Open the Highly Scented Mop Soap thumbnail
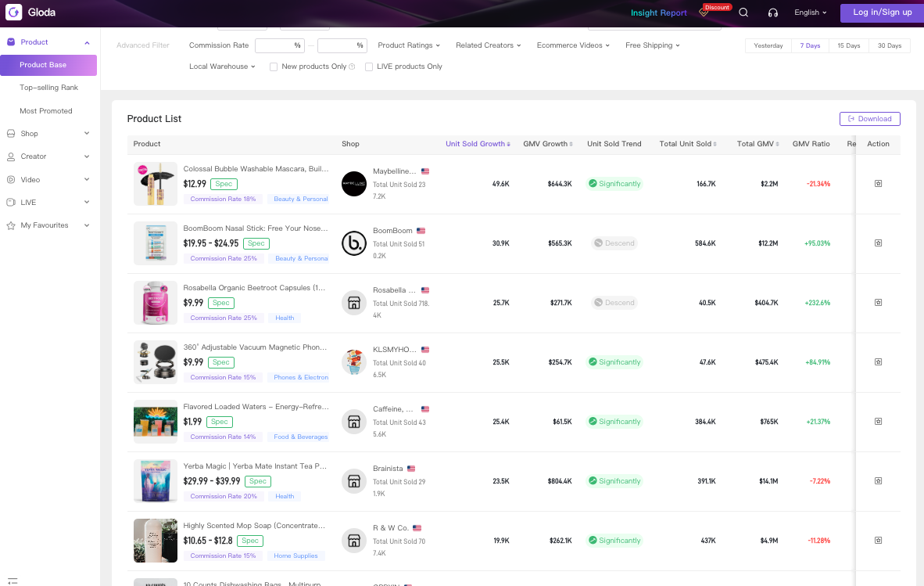 [156, 541]
